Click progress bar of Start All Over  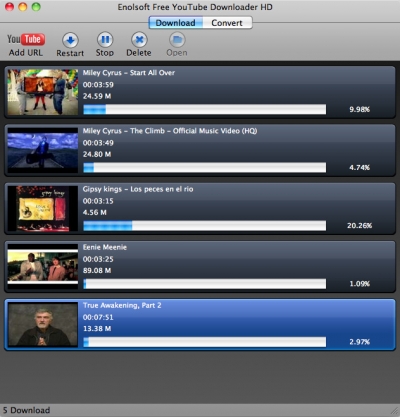pos(205,109)
